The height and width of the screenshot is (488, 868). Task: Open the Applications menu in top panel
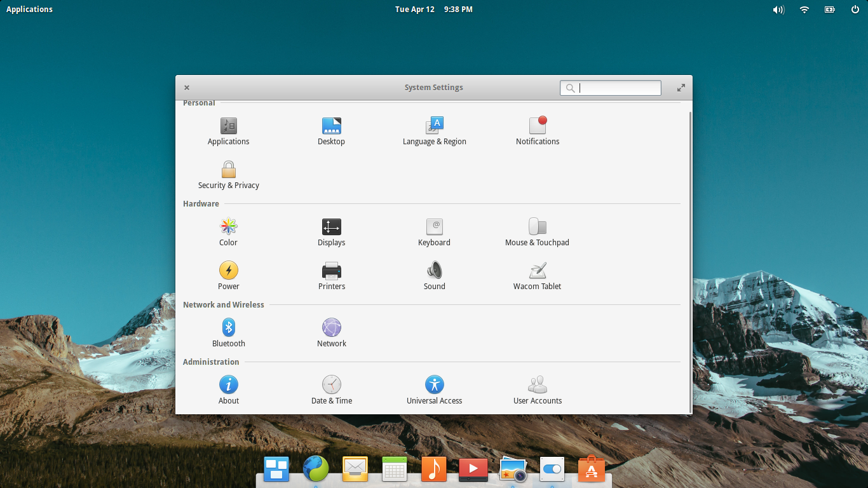tap(29, 10)
